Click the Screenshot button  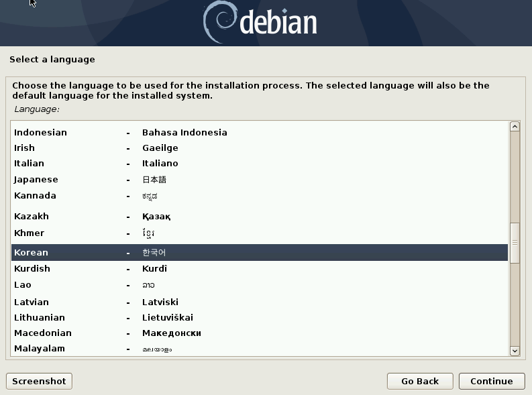coord(39,381)
